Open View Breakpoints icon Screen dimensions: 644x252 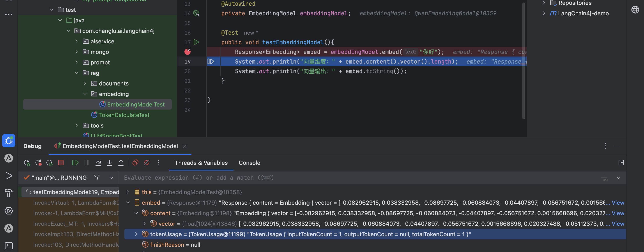(x=135, y=163)
